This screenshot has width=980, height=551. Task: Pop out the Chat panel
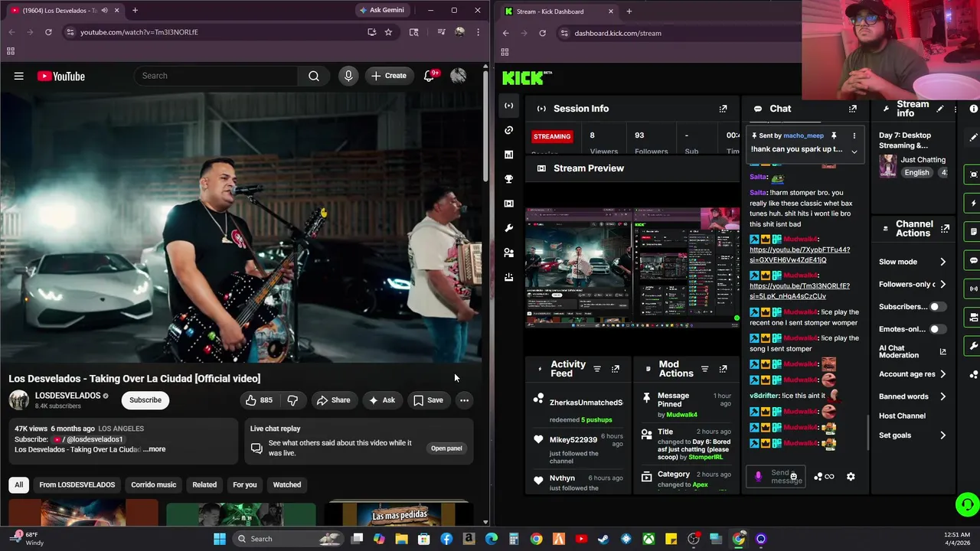pyautogui.click(x=852, y=109)
